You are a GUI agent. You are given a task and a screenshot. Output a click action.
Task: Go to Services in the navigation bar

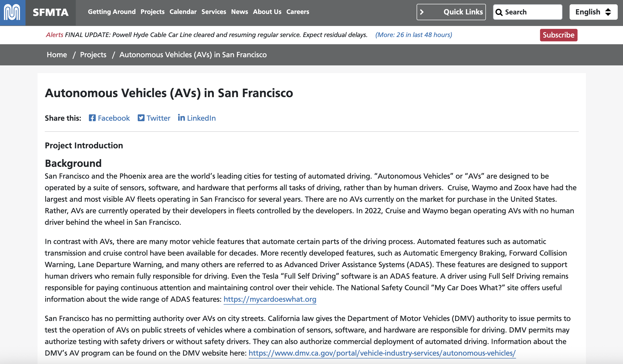pyautogui.click(x=214, y=12)
